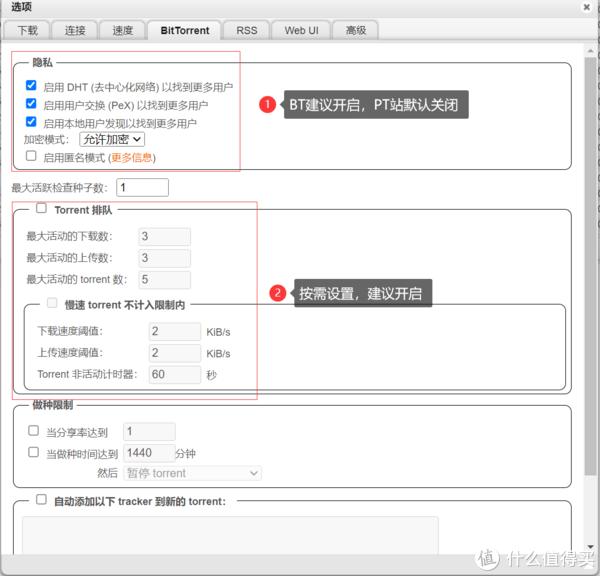Click the 隐私 group label
The image size is (600, 576).
pos(42,63)
